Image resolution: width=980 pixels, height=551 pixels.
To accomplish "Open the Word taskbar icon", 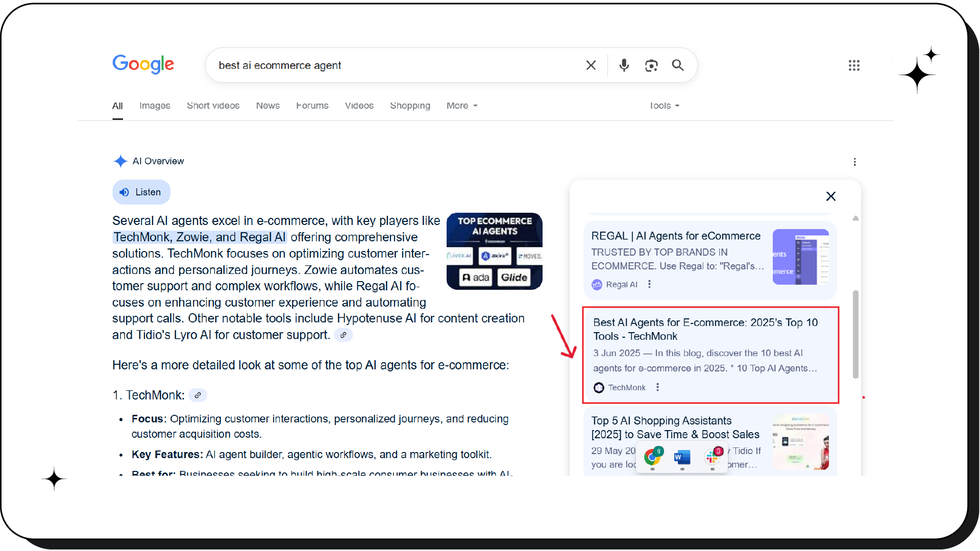I will [x=682, y=457].
